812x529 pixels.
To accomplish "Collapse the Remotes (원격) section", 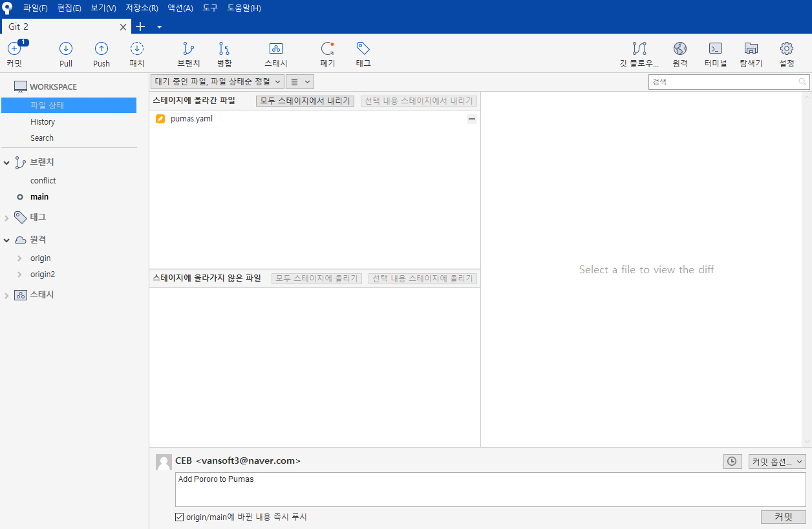I will 6,240.
